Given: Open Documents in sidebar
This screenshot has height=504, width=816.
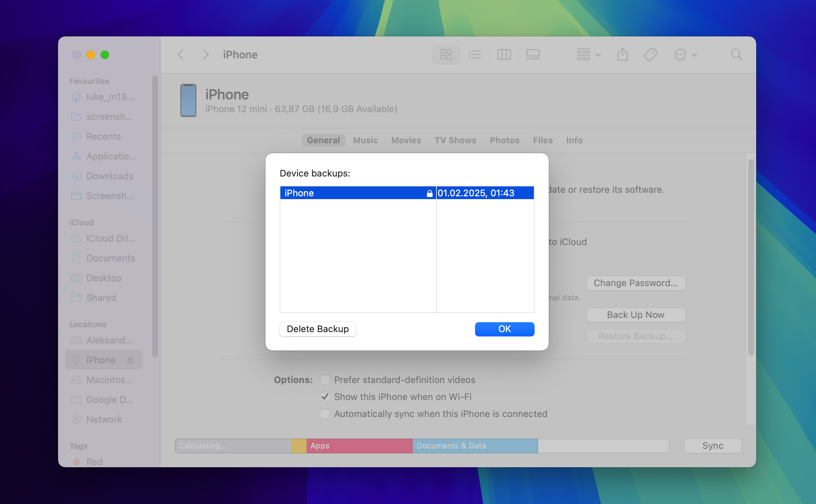Looking at the screenshot, I should (103, 258).
